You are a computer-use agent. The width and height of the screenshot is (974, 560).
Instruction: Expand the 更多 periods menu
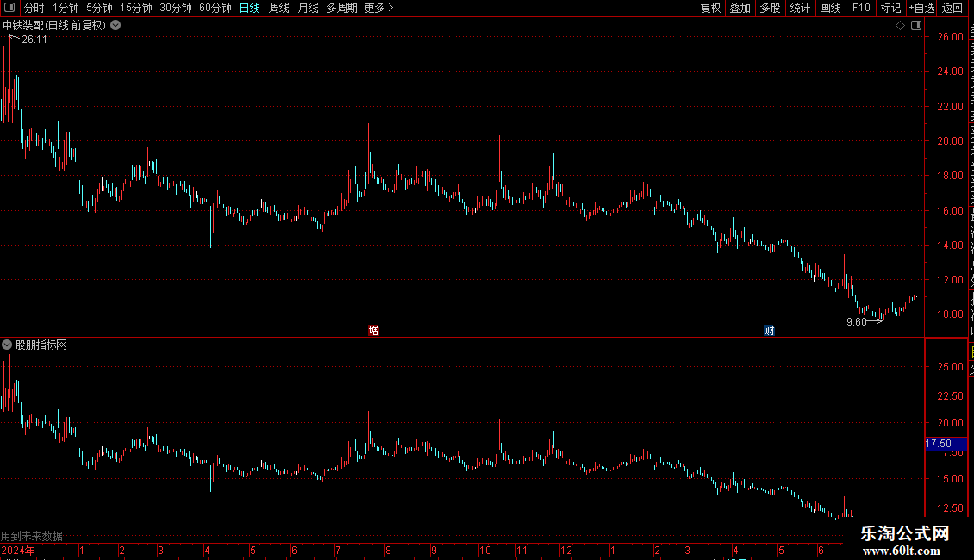379,8
